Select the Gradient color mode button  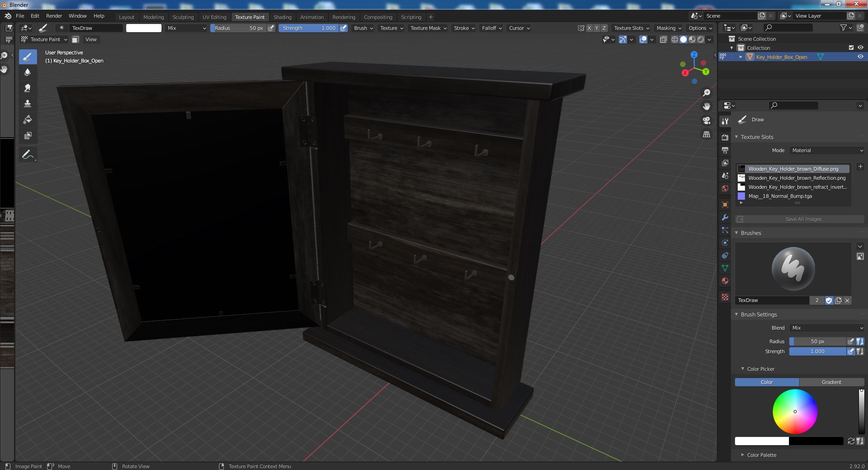[831, 382]
